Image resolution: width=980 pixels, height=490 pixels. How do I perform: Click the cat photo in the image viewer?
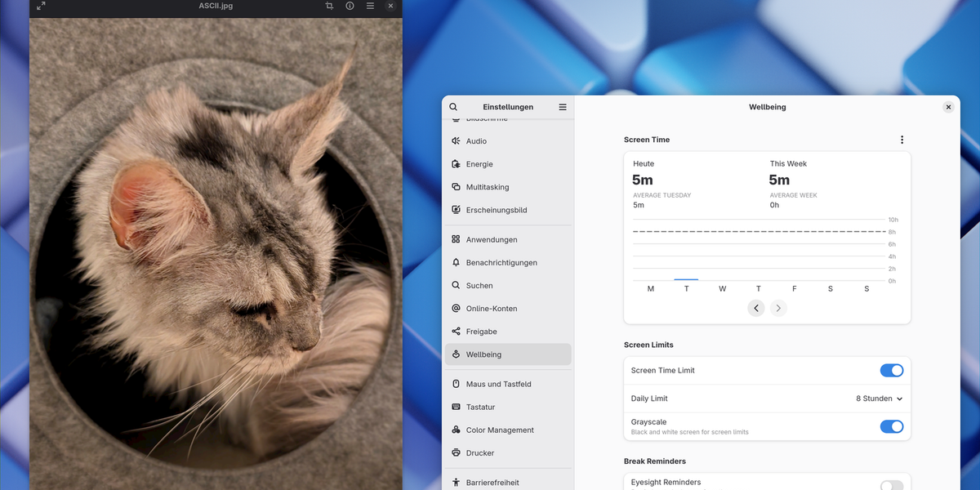click(216, 254)
